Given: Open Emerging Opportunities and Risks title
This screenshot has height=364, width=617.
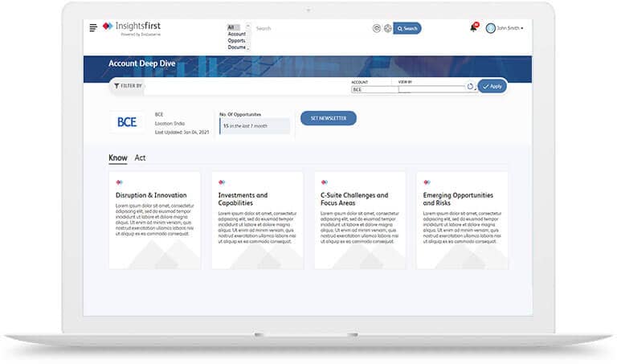Looking at the screenshot, I should pyautogui.click(x=458, y=199).
